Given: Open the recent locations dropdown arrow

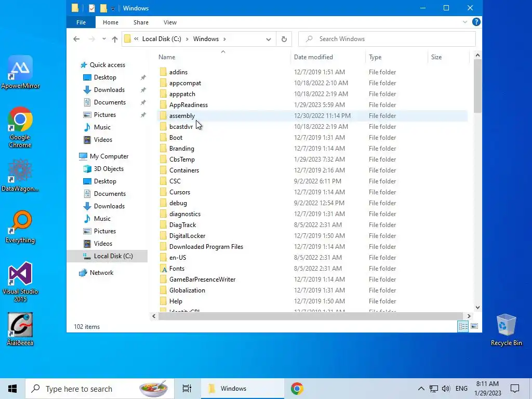Looking at the screenshot, I should click(104, 39).
